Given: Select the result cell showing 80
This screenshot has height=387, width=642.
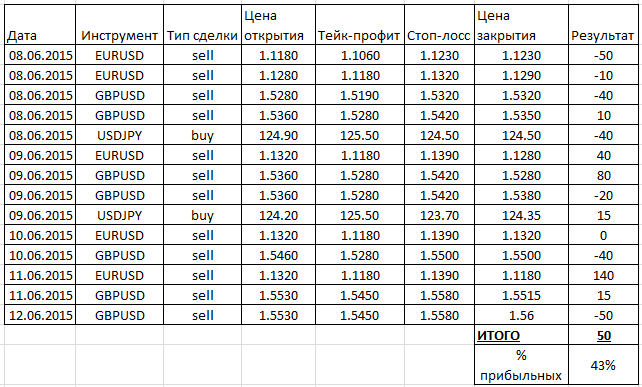Looking at the screenshot, I should click(603, 175).
